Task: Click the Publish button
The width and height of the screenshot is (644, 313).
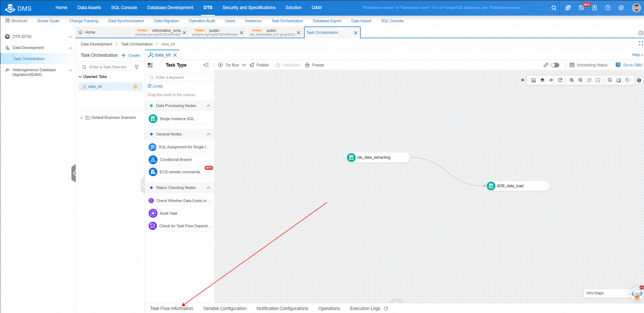Action: point(259,65)
